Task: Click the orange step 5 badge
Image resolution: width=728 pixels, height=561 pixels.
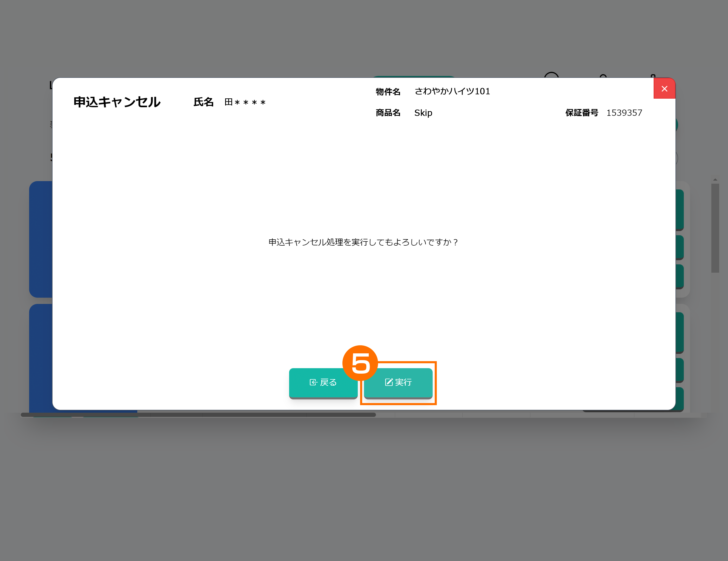Action: (x=360, y=363)
